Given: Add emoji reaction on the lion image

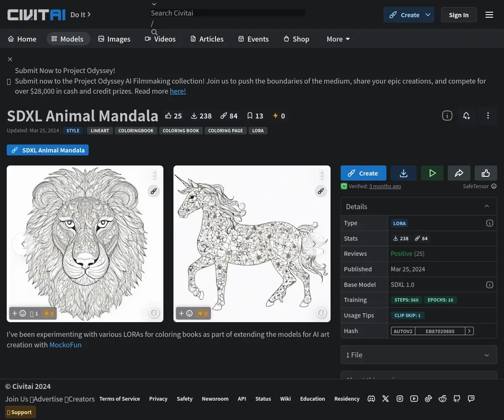Looking at the screenshot, I should click(x=19, y=313).
